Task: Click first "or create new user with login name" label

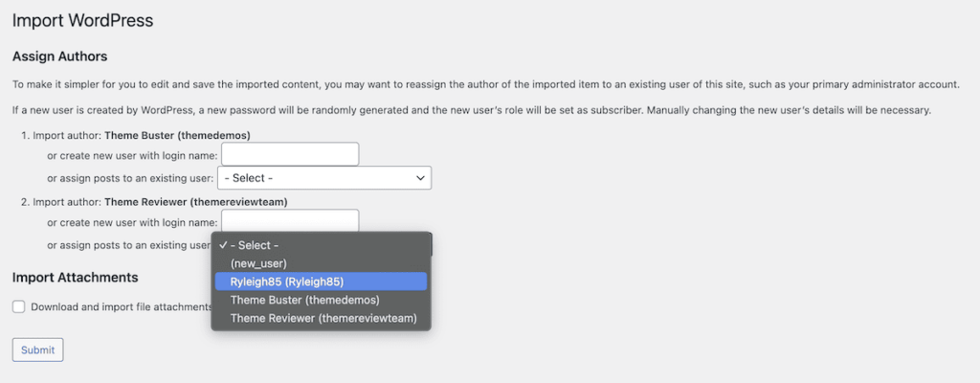Action: click(132, 155)
